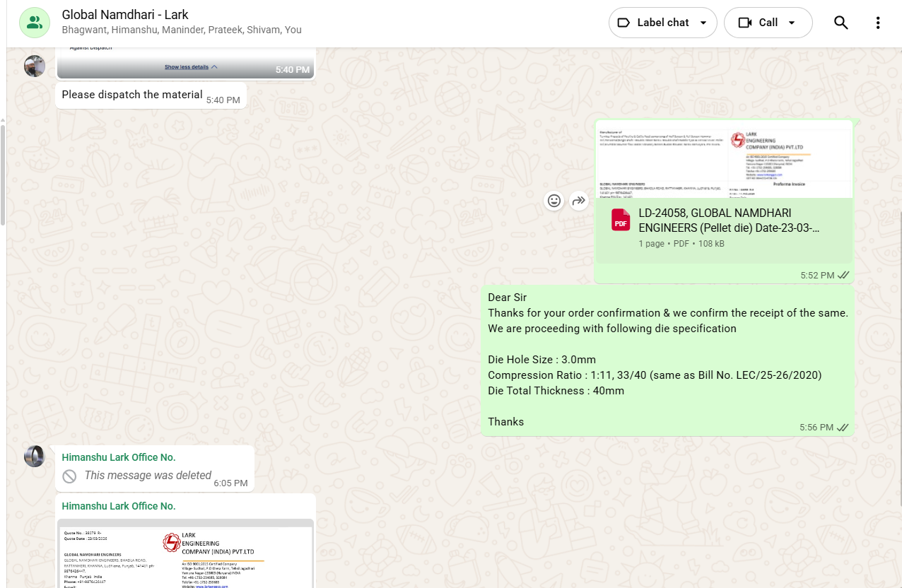Open the three-dot more options menu
The width and height of the screenshot is (902, 588).
click(877, 23)
